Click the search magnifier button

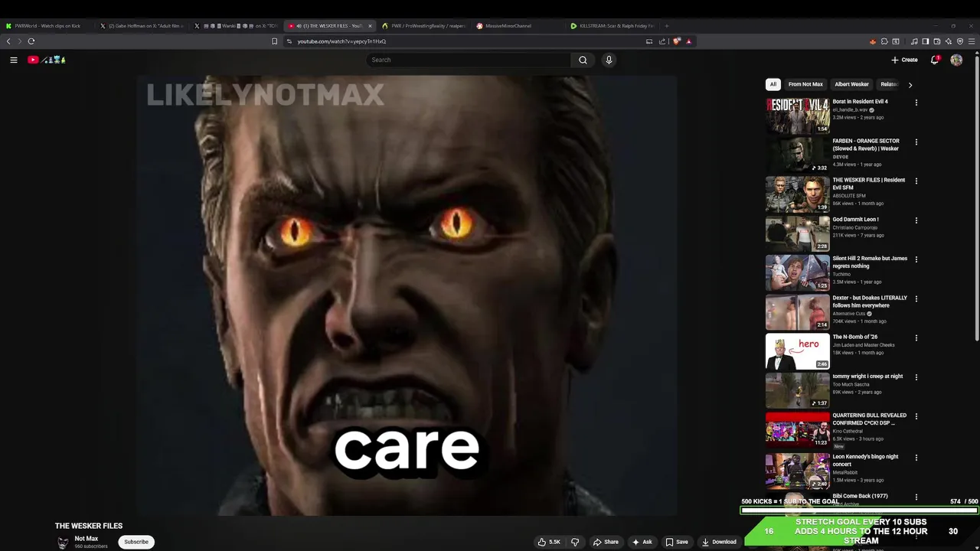(x=583, y=60)
